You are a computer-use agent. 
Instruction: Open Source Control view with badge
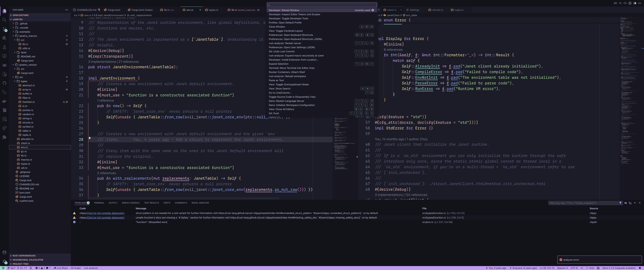(x=4, y=29)
